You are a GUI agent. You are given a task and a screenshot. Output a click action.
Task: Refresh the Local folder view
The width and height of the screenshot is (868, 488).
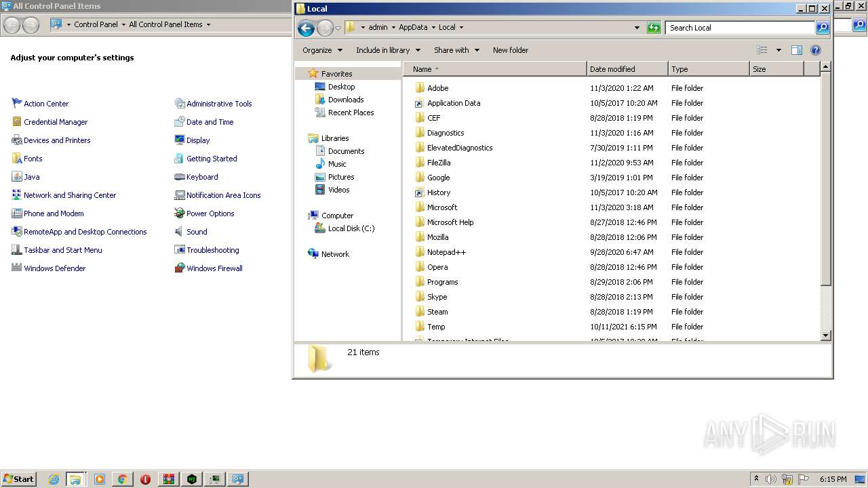click(654, 28)
